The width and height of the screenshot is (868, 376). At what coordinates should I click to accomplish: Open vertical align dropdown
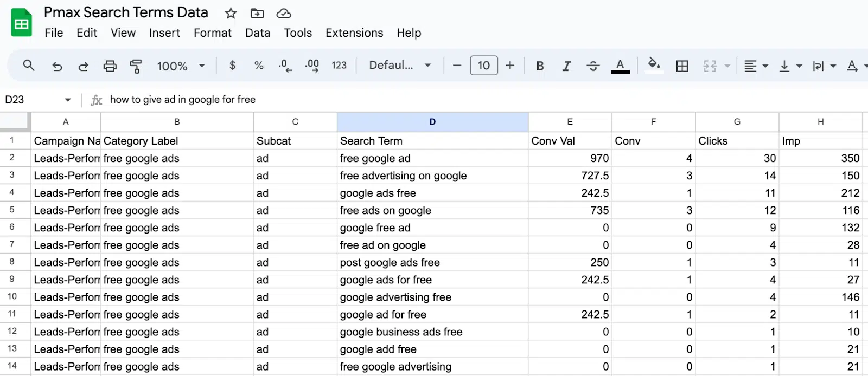coord(790,66)
